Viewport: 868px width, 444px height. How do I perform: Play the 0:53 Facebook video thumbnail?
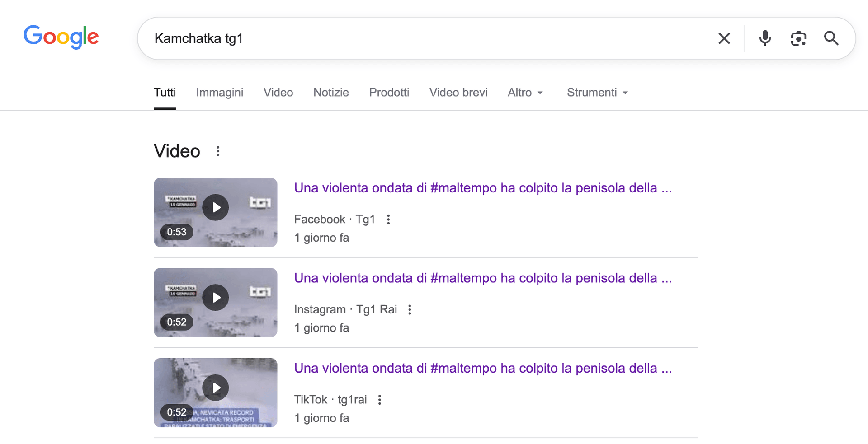[x=215, y=208]
